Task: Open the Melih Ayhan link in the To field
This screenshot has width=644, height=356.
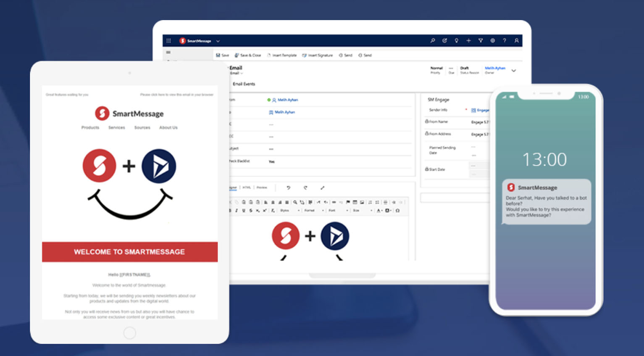Action: [x=285, y=112]
